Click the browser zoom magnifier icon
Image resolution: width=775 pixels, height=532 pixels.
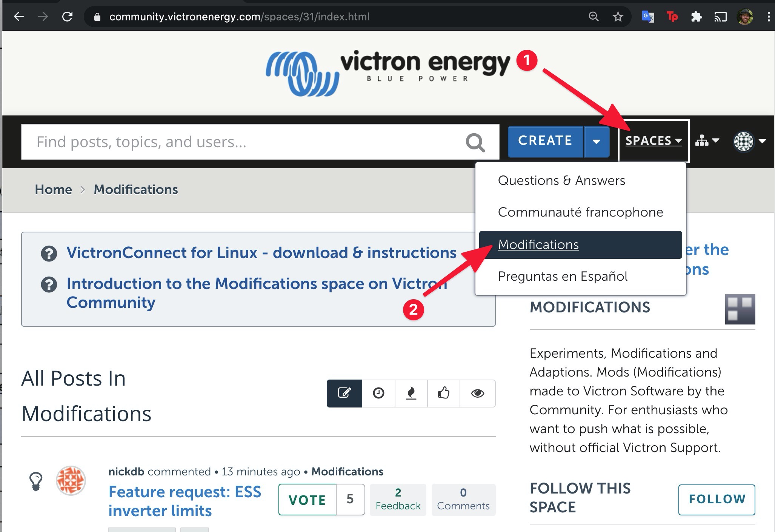pos(594,17)
